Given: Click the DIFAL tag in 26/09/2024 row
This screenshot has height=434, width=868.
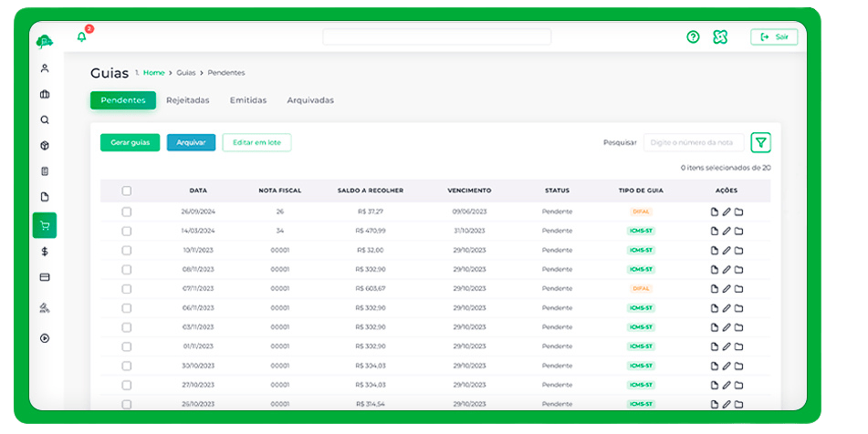Looking at the screenshot, I should pyautogui.click(x=641, y=212).
